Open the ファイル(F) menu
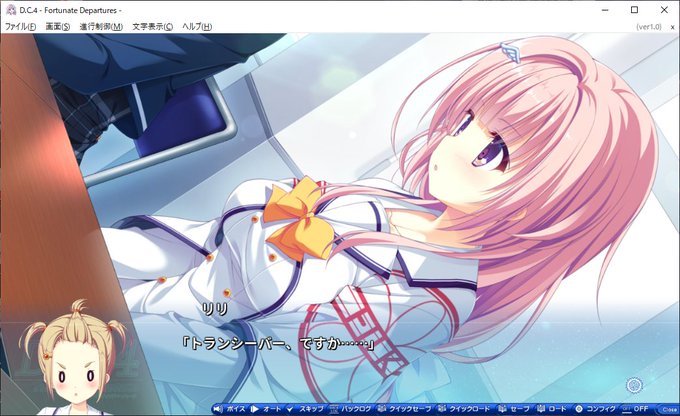Image resolution: width=680 pixels, height=416 pixels. pyautogui.click(x=20, y=26)
